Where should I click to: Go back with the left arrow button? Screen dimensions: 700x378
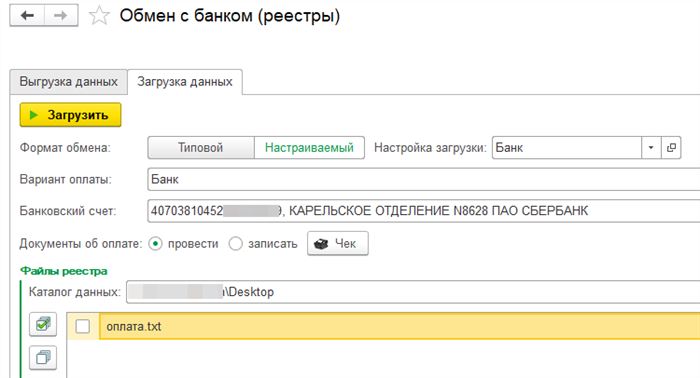coord(27,16)
